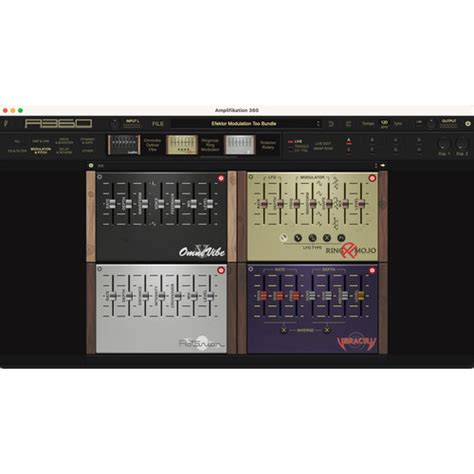Open the tuner icon beside the A360 logo
This screenshot has width=474, height=474.
click(5, 123)
